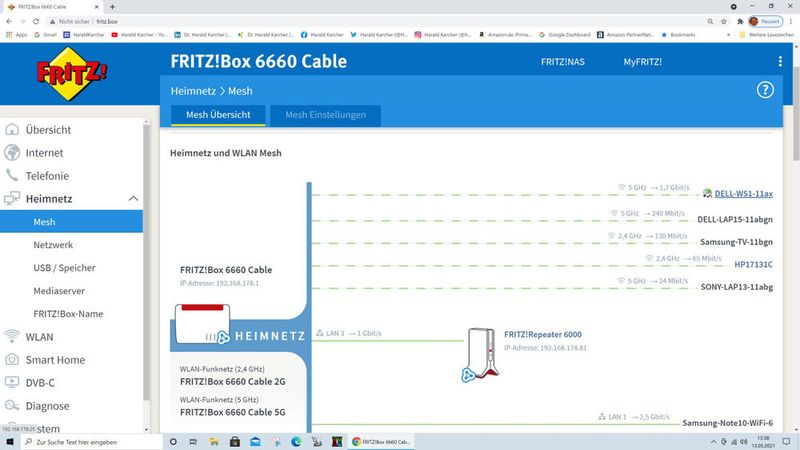Click the Internet globe icon

12,153
